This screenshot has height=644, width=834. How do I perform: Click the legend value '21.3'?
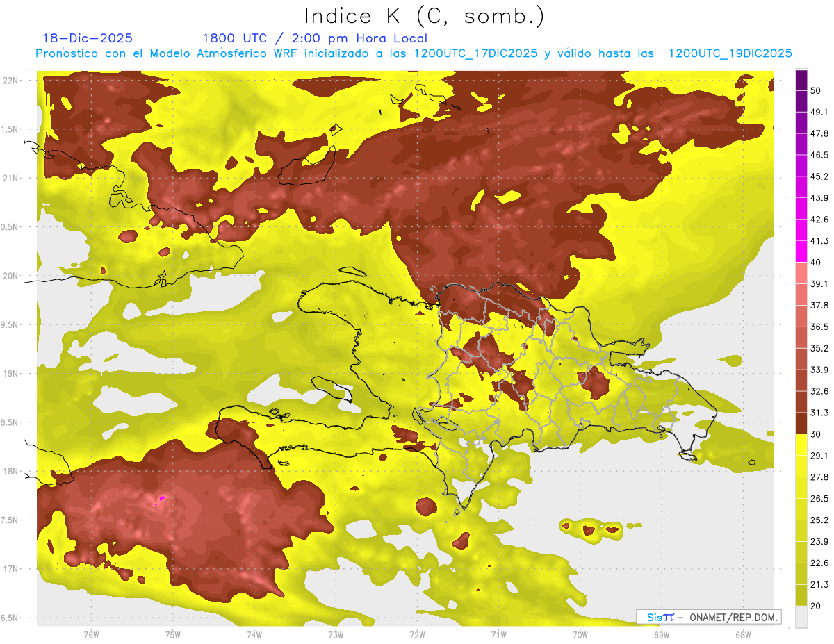(818, 585)
